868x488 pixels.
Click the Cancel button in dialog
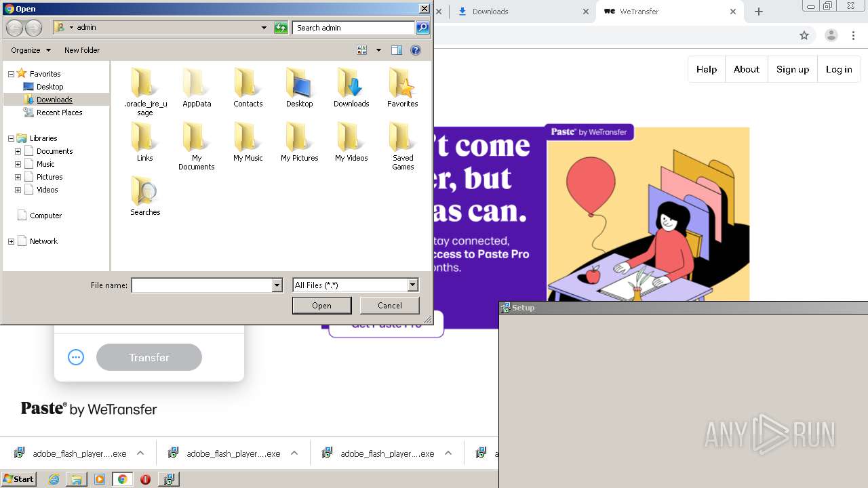(390, 306)
